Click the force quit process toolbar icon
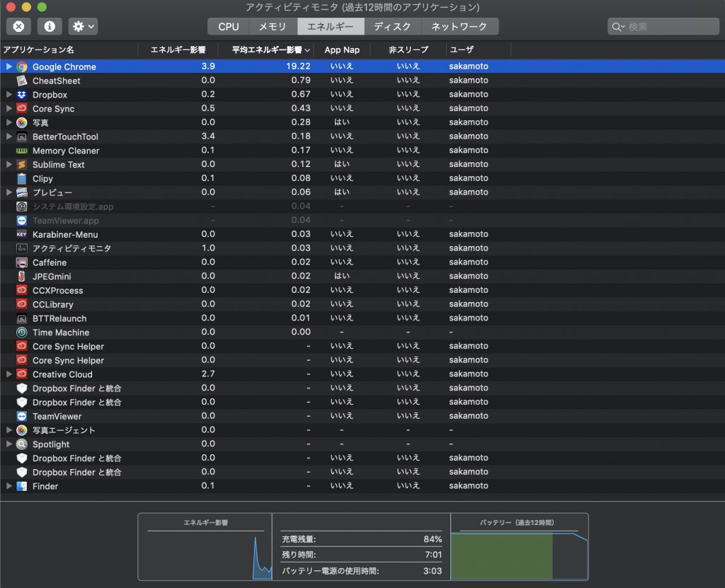The image size is (725, 588). click(x=18, y=26)
